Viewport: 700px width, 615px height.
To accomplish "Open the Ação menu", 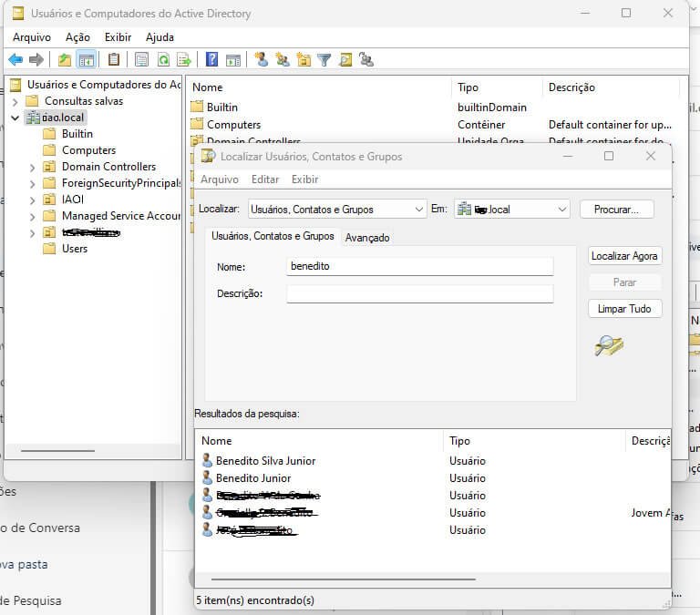I will coord(77,37).
